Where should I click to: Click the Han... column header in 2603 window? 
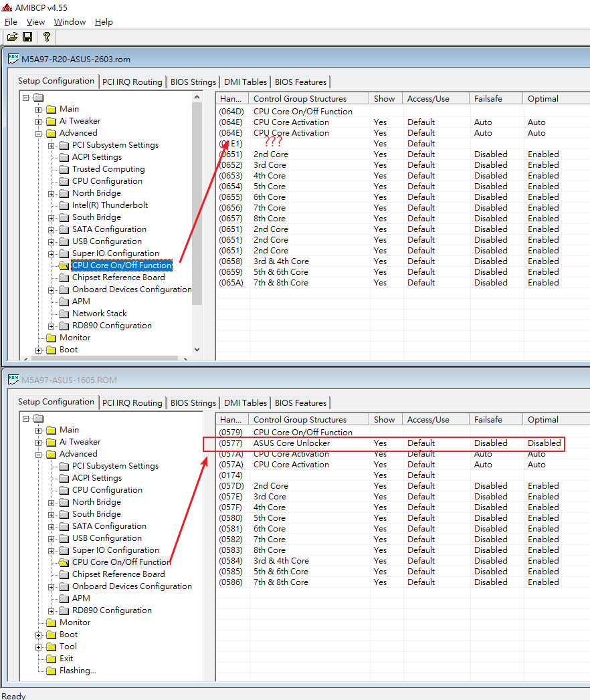tap(232, 99)
